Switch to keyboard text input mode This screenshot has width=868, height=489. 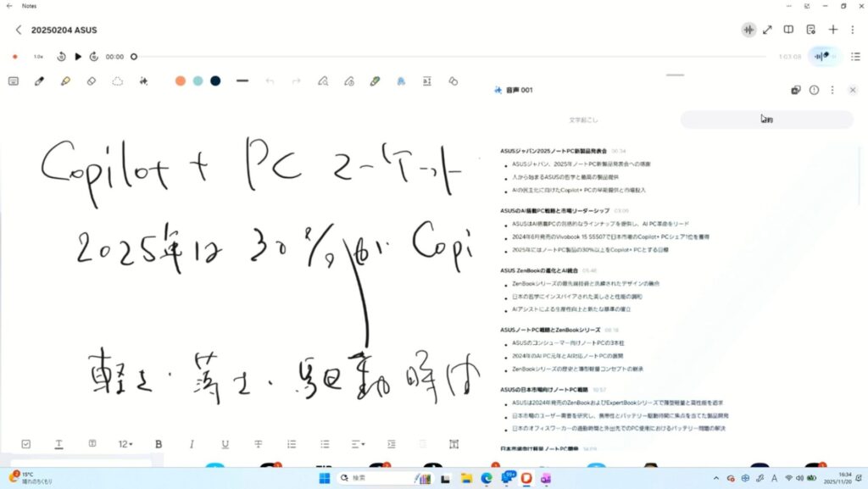click(14, 81)
